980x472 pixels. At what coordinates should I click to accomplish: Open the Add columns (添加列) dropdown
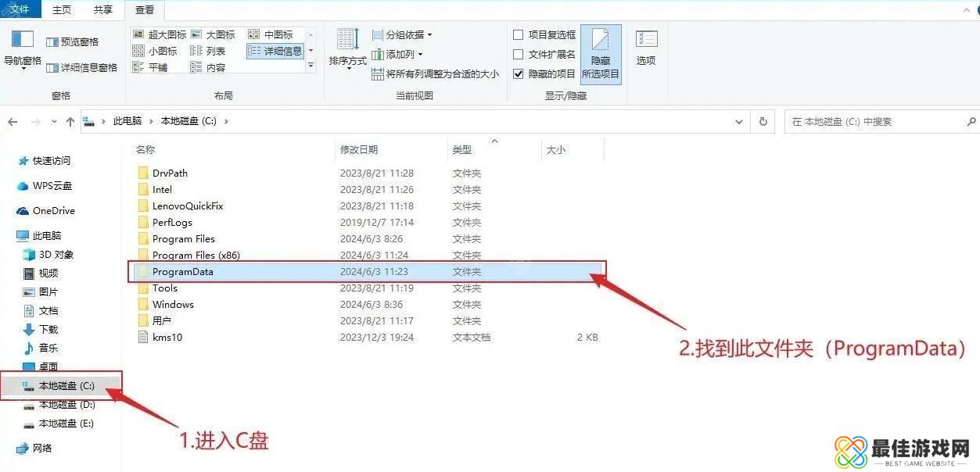coord(398,55)
